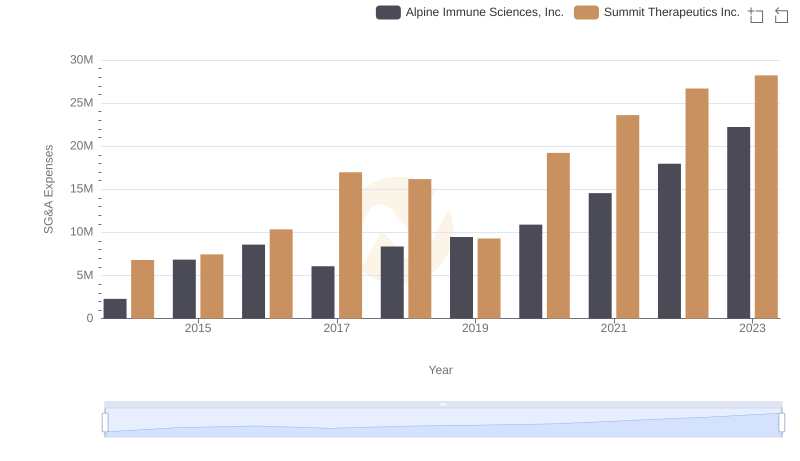The image size is (800, 461).
Task: Click the 2023 x-axis label
Action: [753, 328]
